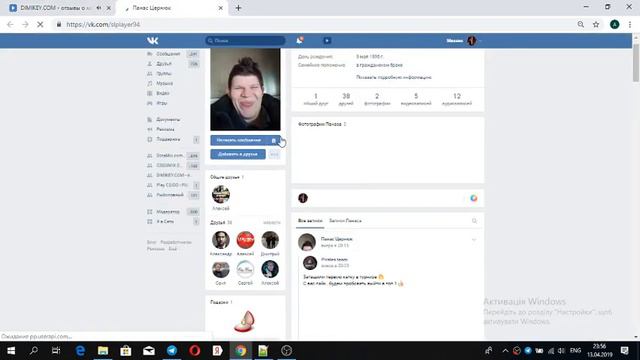
Task: Click the Friends block header
Action: click(x=221, y=222)
